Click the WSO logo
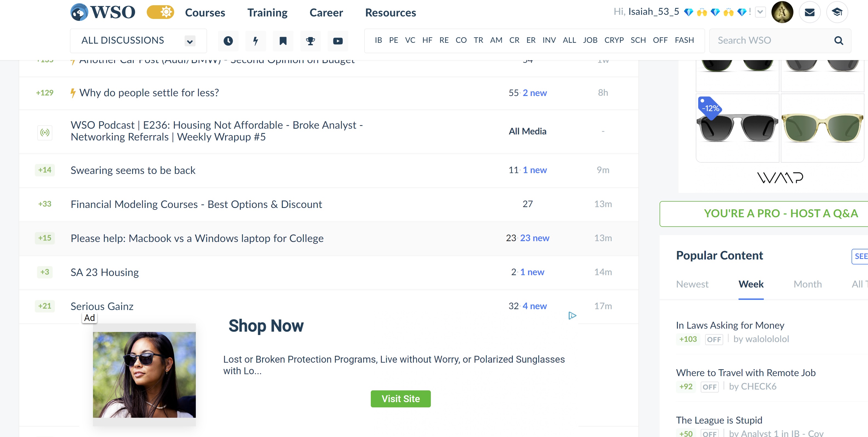 click(x=103, y=12)
